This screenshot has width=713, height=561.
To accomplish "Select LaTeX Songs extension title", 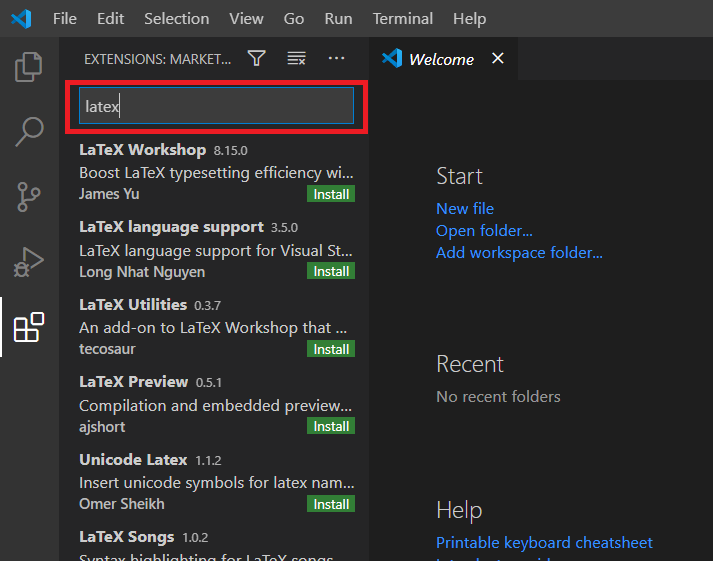I will pos(126,537).
